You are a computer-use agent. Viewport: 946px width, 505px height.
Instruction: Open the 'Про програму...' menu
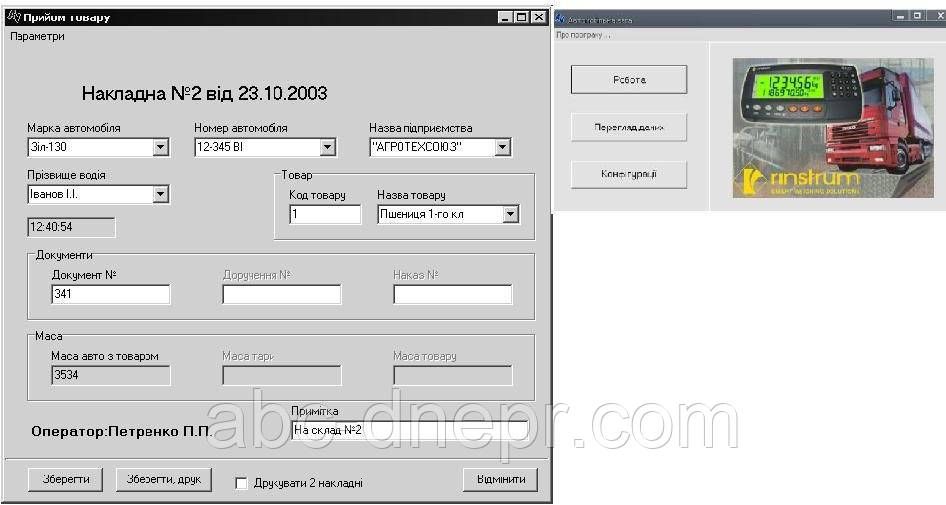pyautogui.click(x=583, y=35)
